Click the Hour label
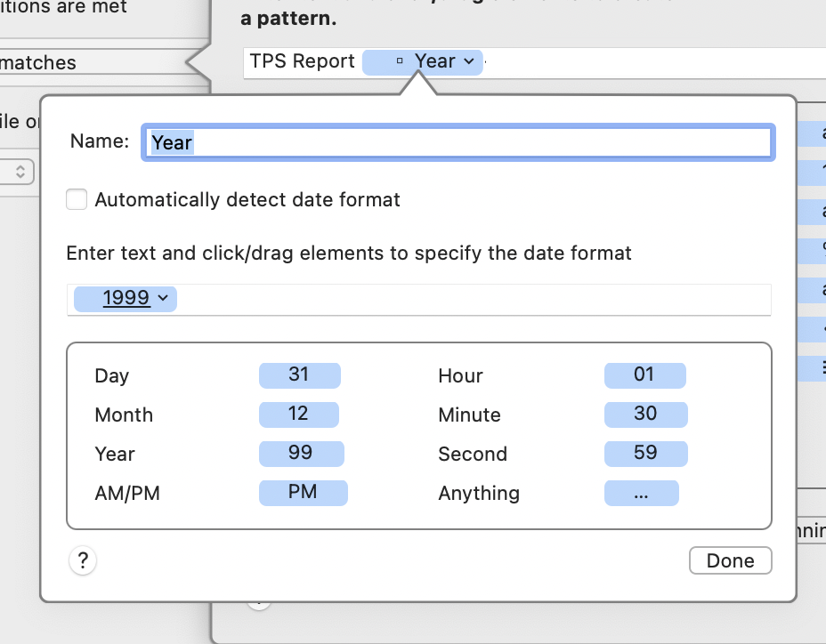826x644 pixels. (460, 376)
